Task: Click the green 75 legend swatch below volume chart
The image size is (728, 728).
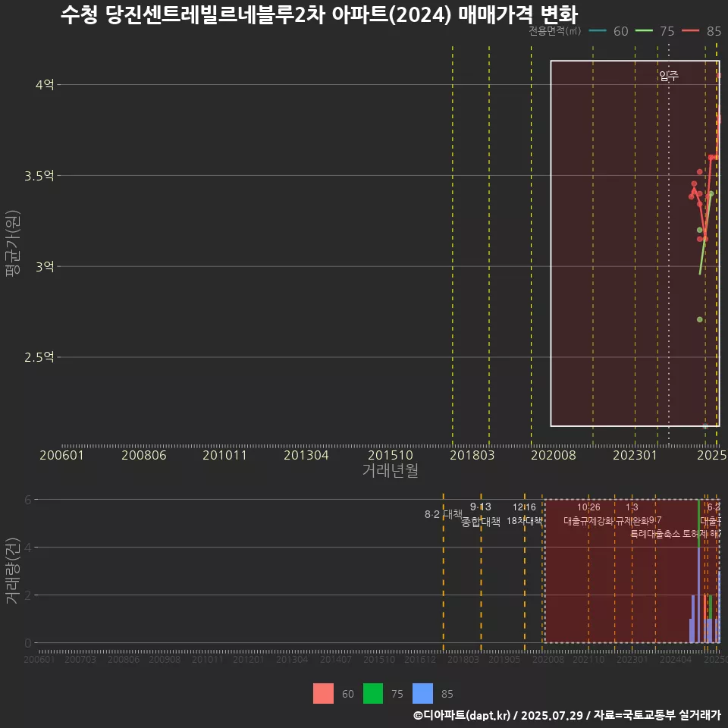Action: click(x=373, y=694)
